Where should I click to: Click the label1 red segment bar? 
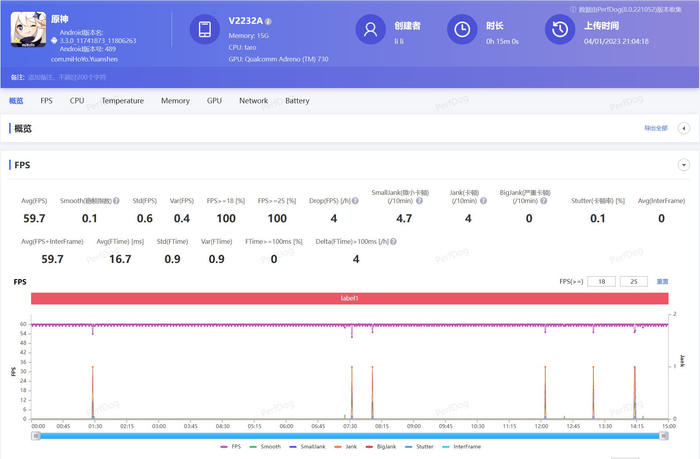[x=349, y=298]
